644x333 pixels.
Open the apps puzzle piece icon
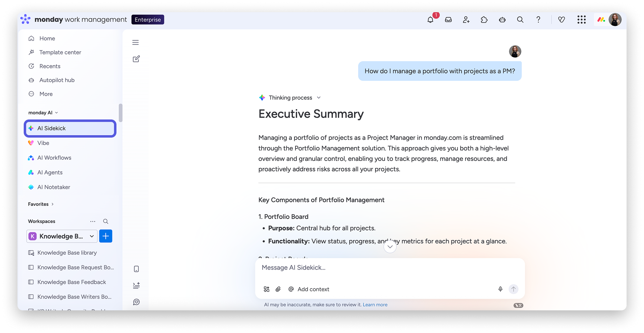[484, 20]
